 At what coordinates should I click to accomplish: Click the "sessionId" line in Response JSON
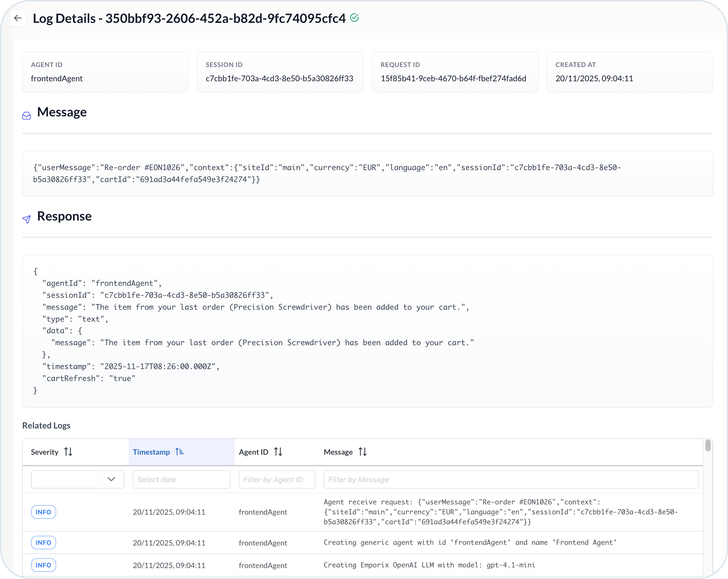(158, 295)
